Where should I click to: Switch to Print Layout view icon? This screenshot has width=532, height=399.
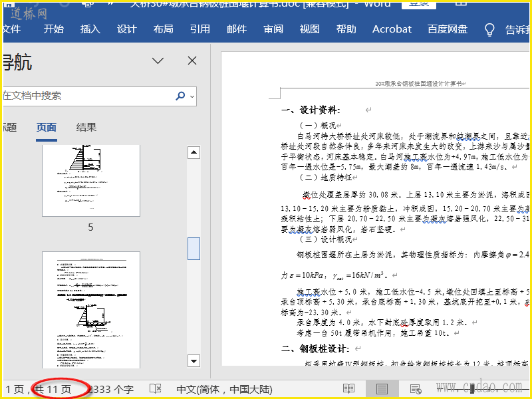[x=382, y=388]
